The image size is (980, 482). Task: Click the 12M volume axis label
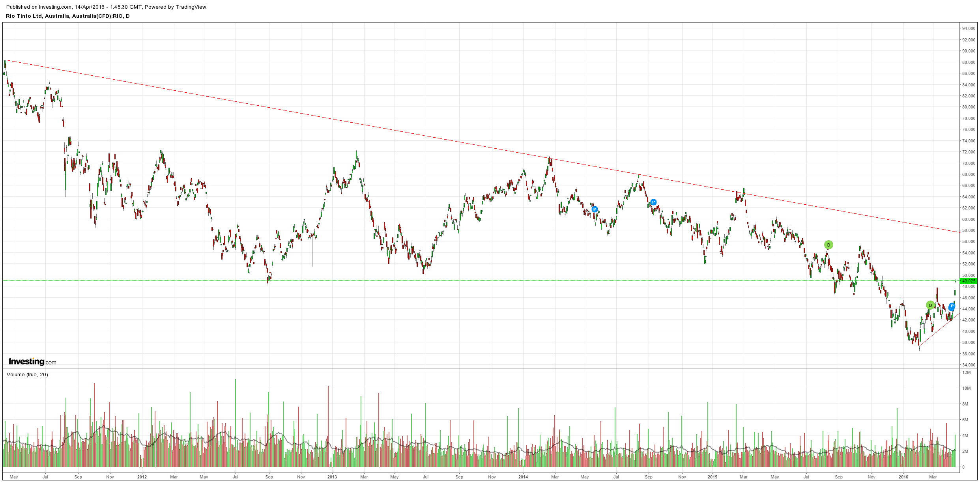pyautogui.click(x=967, y=372)
